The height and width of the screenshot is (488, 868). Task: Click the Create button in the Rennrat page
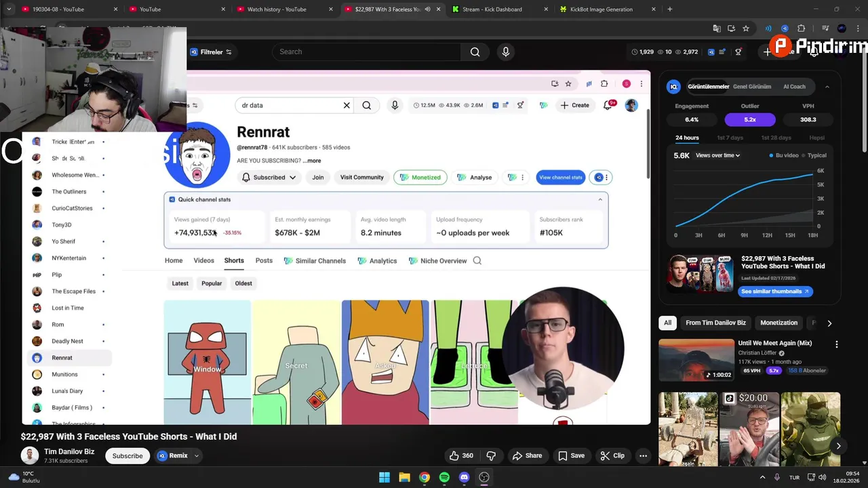coord(574,105)
